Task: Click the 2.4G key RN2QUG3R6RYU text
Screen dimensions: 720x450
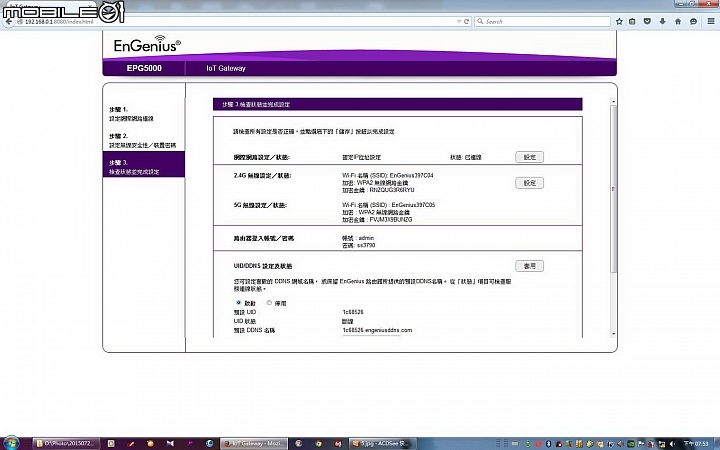Action: [x=392, y=190]
